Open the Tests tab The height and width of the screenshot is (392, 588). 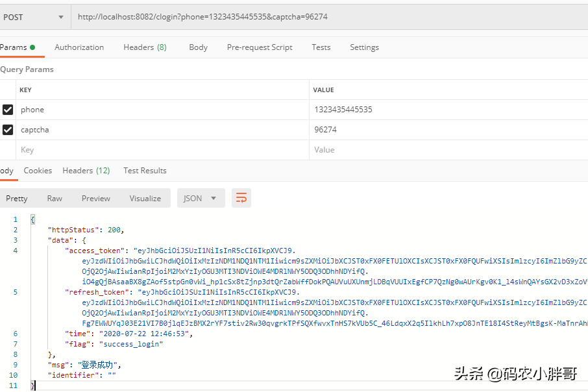[321, 47]
